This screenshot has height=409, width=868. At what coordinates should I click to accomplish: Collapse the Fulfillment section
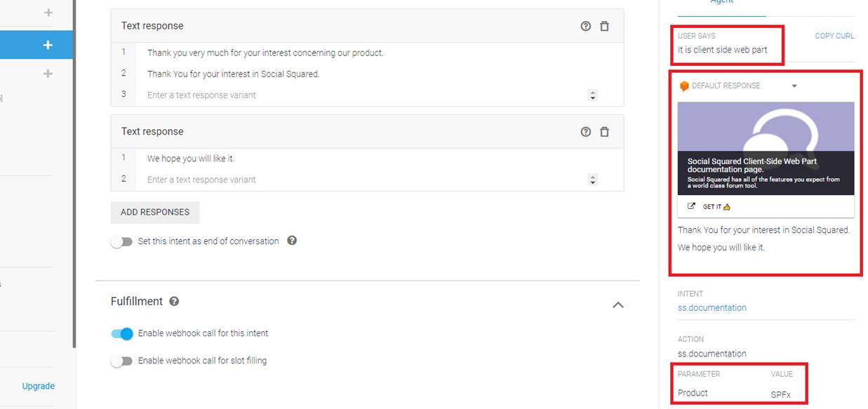(x=617, y=304)
